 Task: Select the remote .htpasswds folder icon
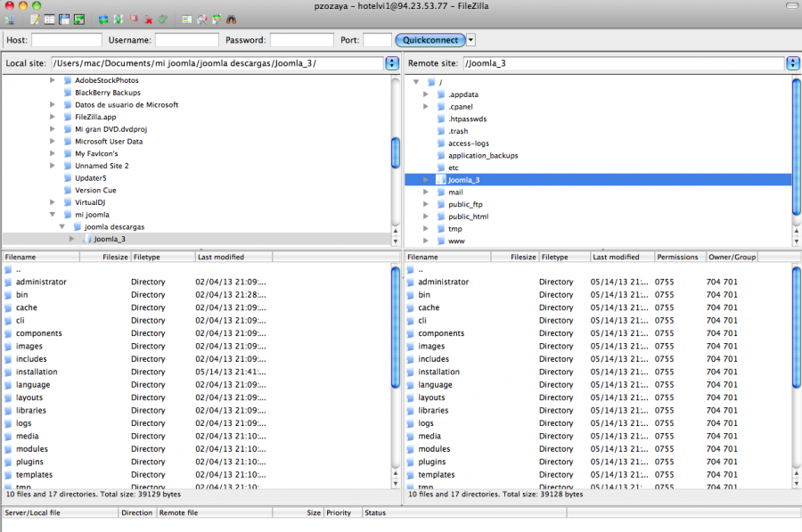(x=441, y=119)
